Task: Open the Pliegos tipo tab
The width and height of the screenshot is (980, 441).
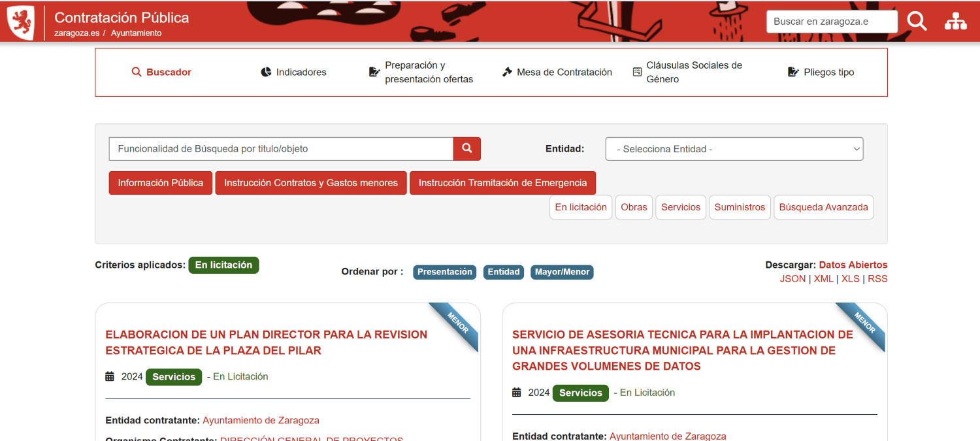Action: tap(821, 73)
